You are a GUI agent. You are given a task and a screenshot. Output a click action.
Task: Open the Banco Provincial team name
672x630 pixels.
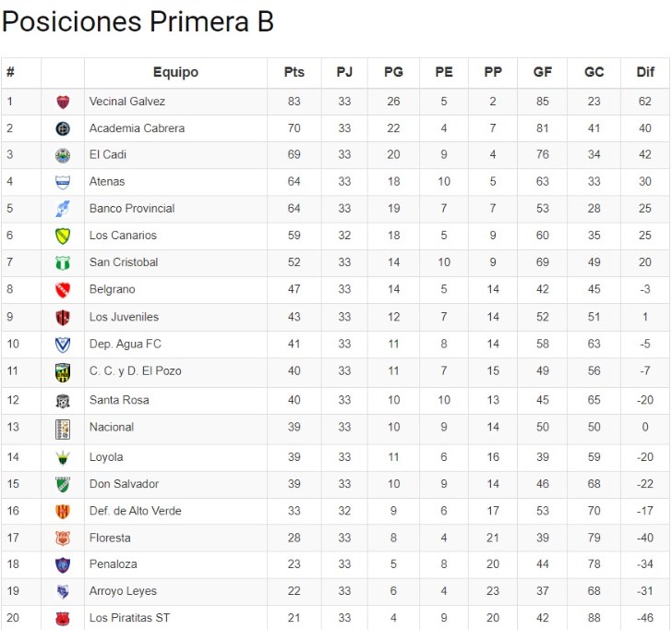pos(132,209)
